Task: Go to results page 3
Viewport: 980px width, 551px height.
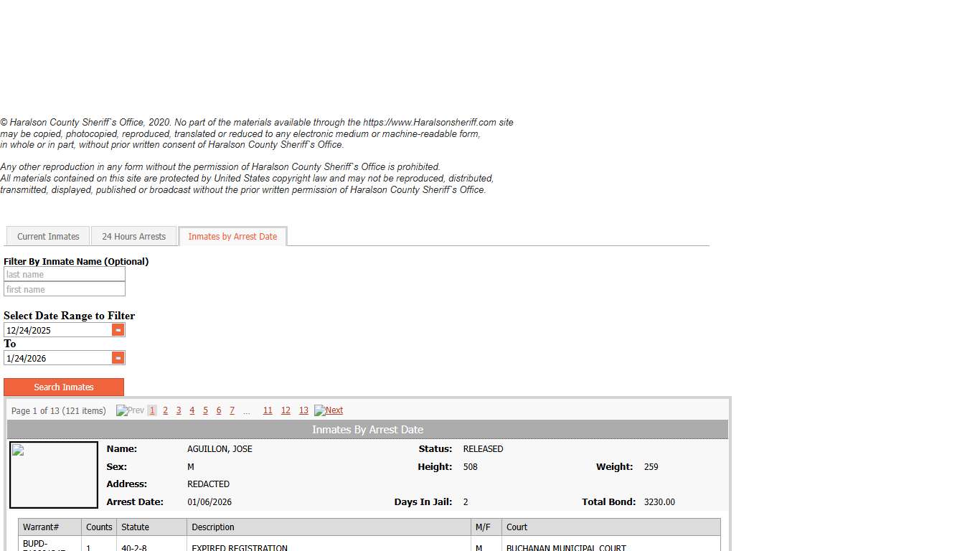Action: click(x=179, y=410)
